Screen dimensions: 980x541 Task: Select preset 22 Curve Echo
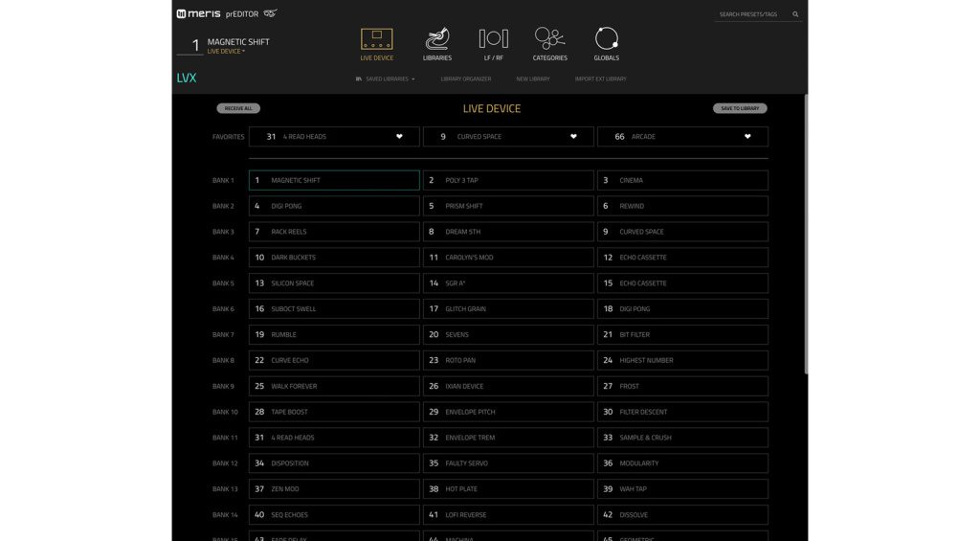[x=334, y=360]
